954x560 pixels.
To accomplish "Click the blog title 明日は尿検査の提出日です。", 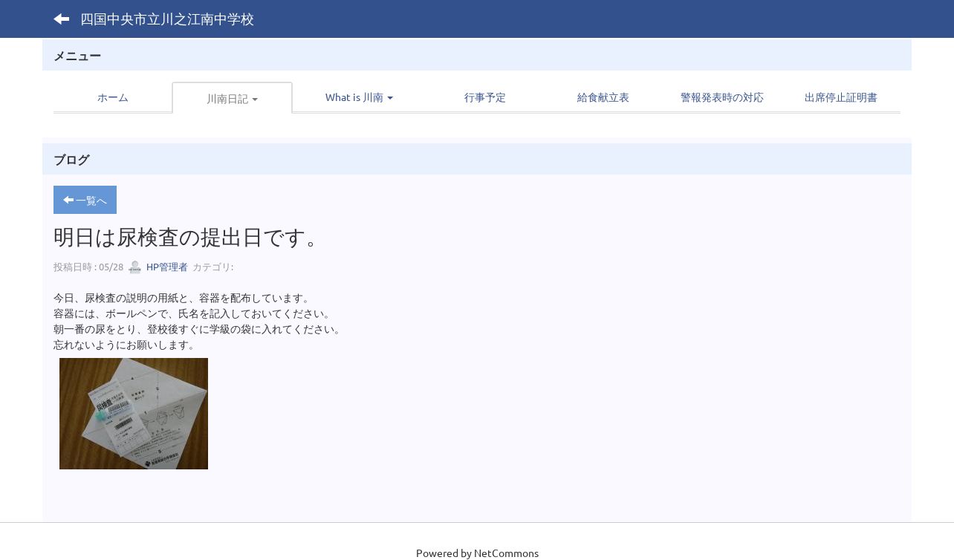I will tap(188, 238).
